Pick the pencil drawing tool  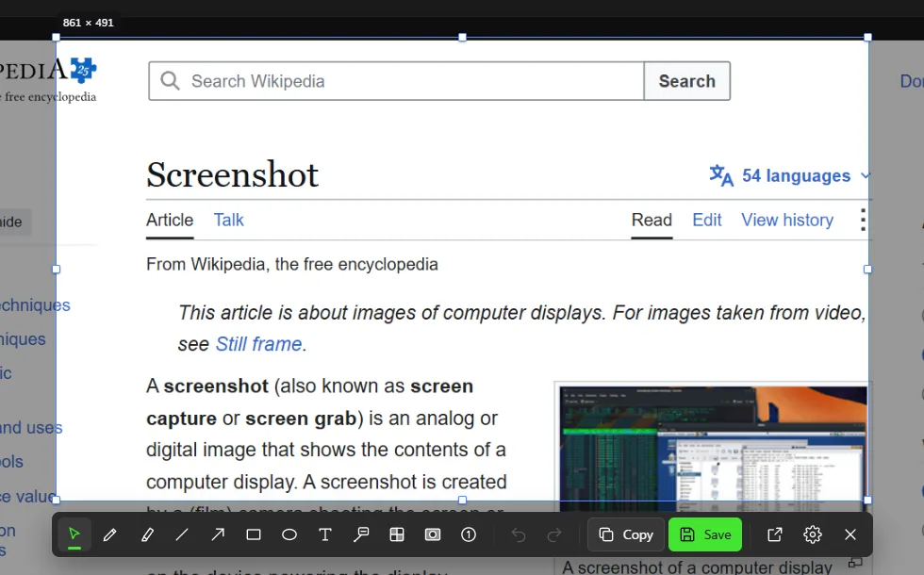(x=110, y=534)
